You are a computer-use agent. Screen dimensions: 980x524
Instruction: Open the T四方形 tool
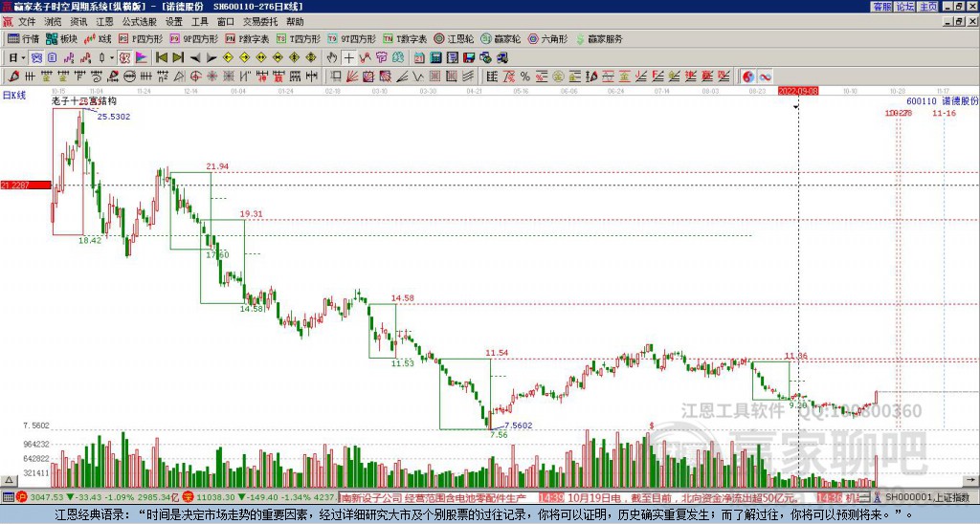coord(299,38)
